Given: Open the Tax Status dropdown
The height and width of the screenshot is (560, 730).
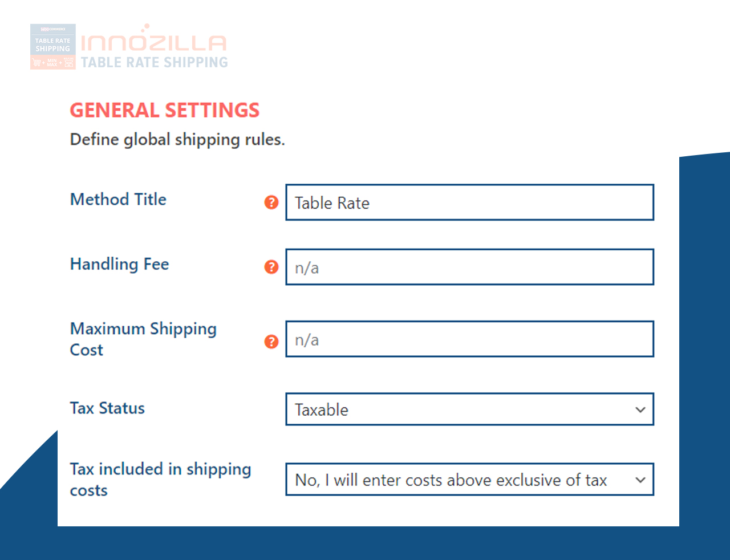Looking at the screenshot, I should (x=469, y=409).
